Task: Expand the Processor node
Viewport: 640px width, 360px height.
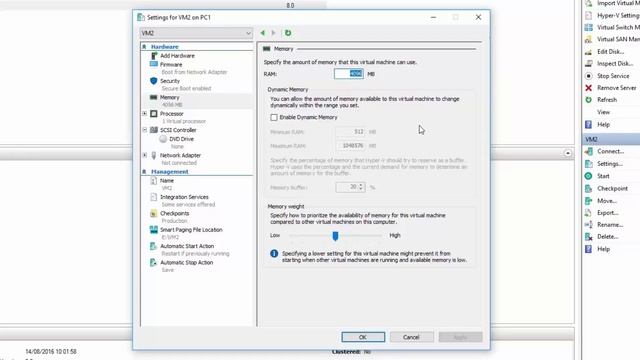Action: pyautogui.click(x=144, y=113)
